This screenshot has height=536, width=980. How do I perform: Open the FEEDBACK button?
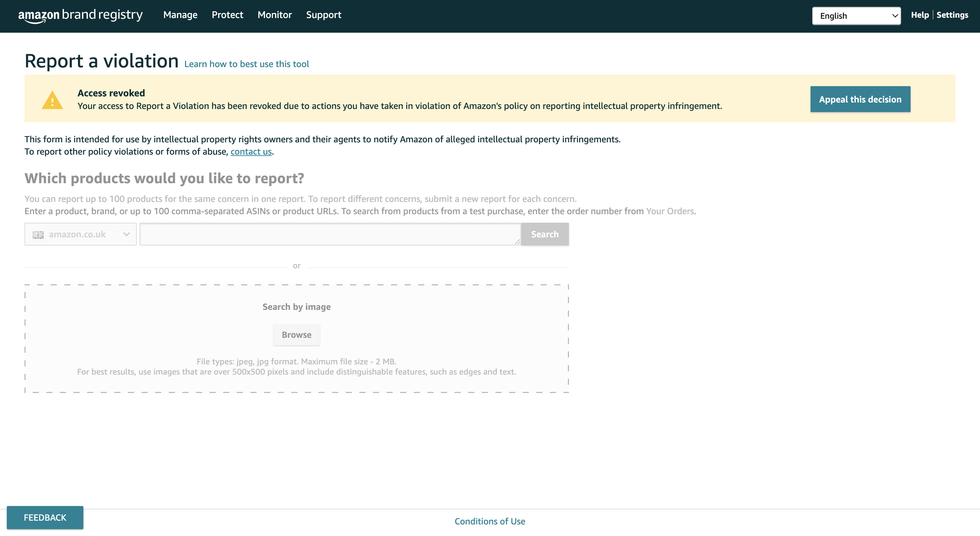(45, 517)
